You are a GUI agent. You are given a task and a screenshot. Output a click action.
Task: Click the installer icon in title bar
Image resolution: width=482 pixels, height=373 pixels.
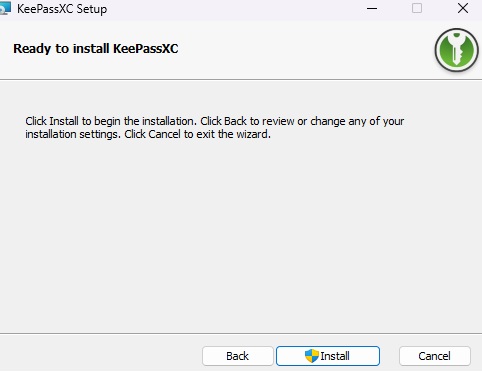click(5, 8)
